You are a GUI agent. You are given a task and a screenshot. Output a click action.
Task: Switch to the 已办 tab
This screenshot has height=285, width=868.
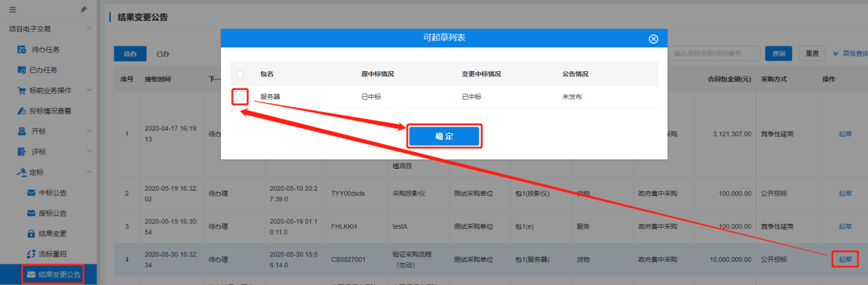tap(163, 53)
